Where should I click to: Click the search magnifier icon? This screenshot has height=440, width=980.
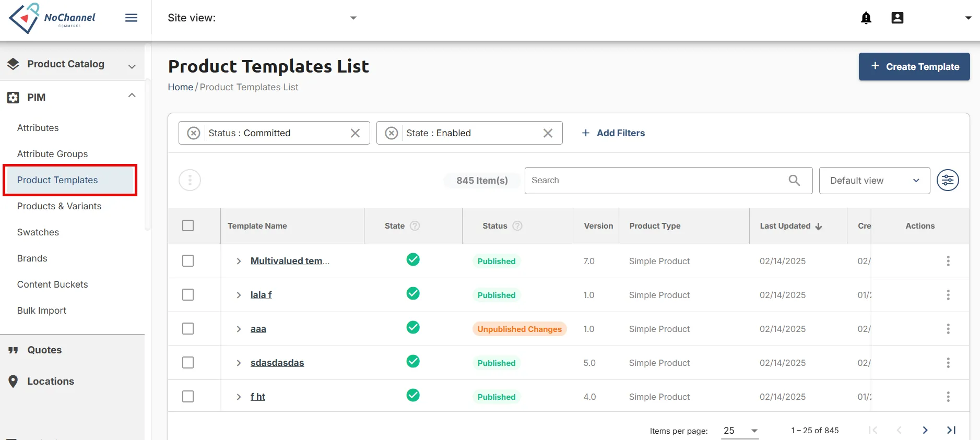click(x=794, y=180)
